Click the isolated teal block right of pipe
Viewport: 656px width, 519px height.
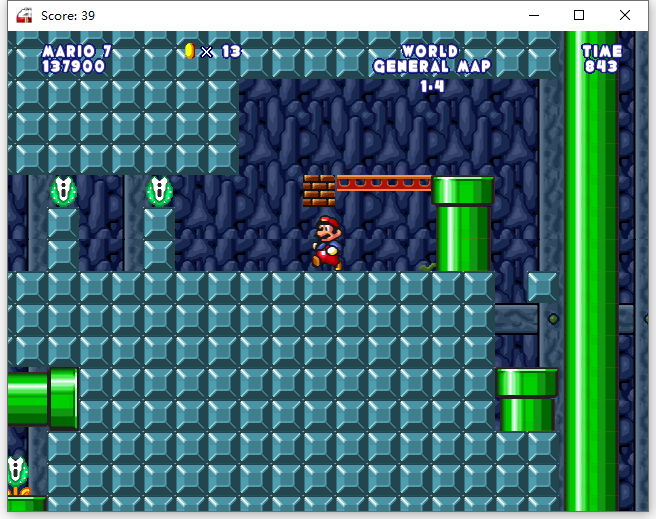click(543, 287)
